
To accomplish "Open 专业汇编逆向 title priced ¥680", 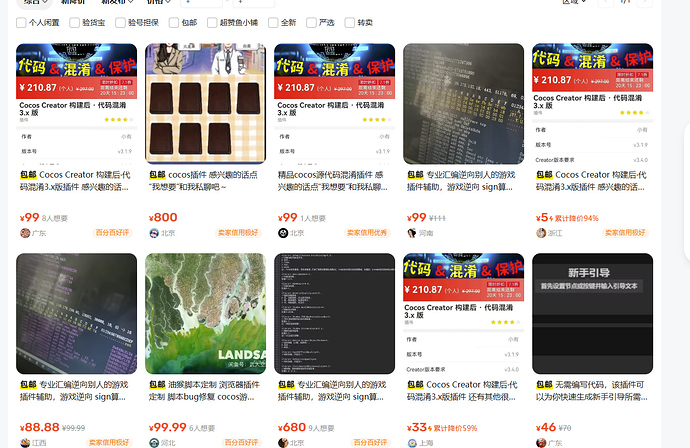I will pos(332,391).
